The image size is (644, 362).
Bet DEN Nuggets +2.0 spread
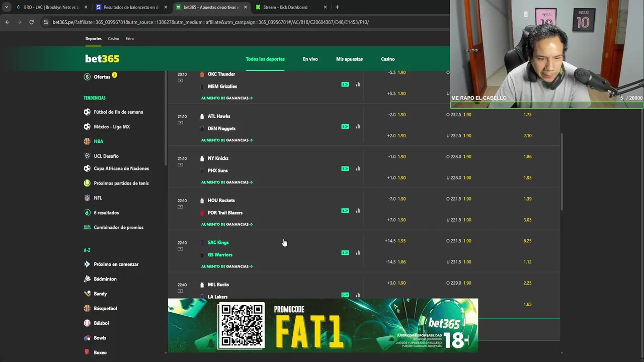(397, 136)
